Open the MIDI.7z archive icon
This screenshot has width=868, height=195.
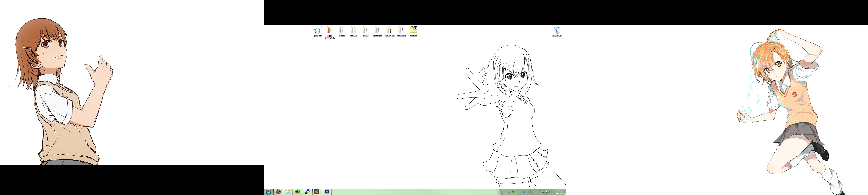point(413,32)
